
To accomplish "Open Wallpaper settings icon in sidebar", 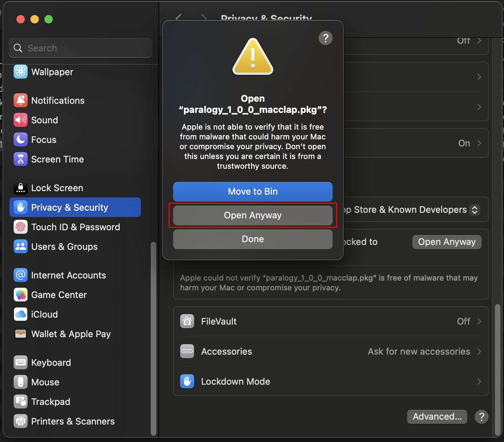I will point(21,72).
